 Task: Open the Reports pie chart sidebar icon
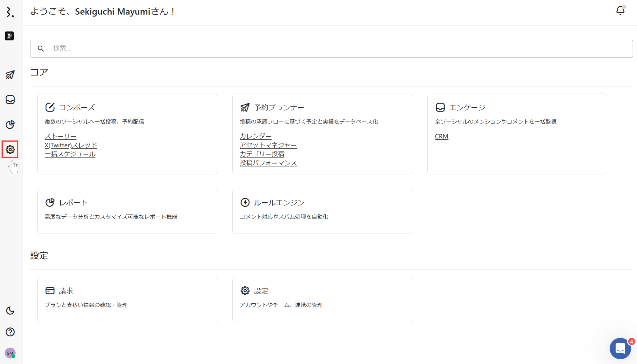click(x=10, y=125)
